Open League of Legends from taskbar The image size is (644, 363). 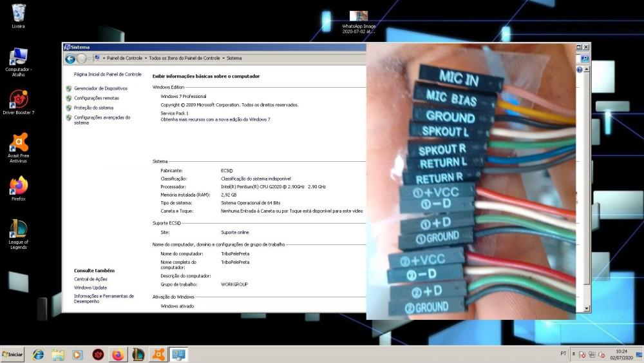pos(138,355)
